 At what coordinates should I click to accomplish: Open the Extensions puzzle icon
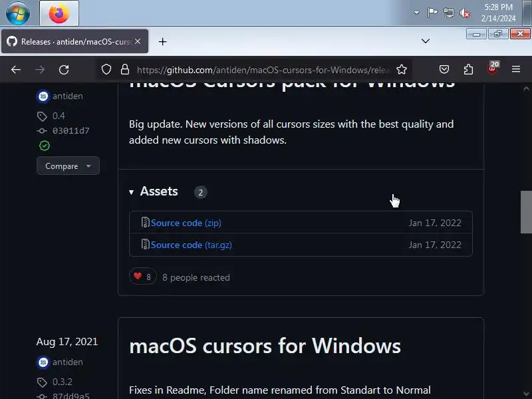(468, 70)
